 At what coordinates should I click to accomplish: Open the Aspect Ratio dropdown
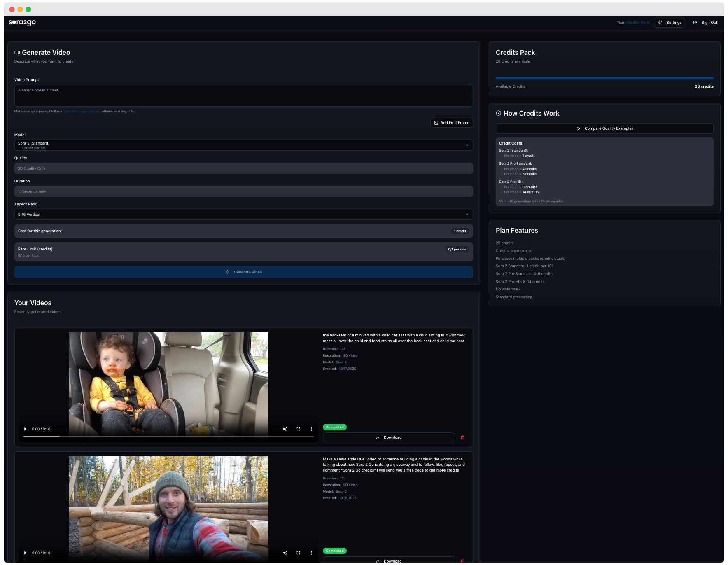[243, 214]
